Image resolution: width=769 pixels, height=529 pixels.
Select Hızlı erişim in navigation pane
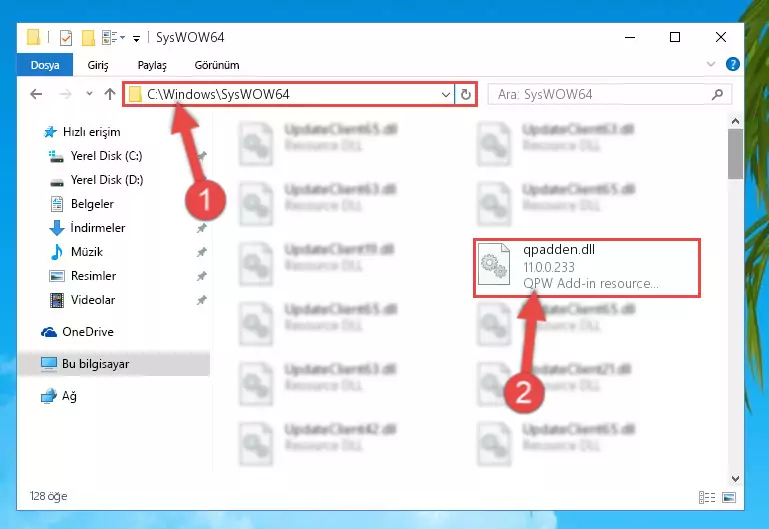tap(82, 132)
